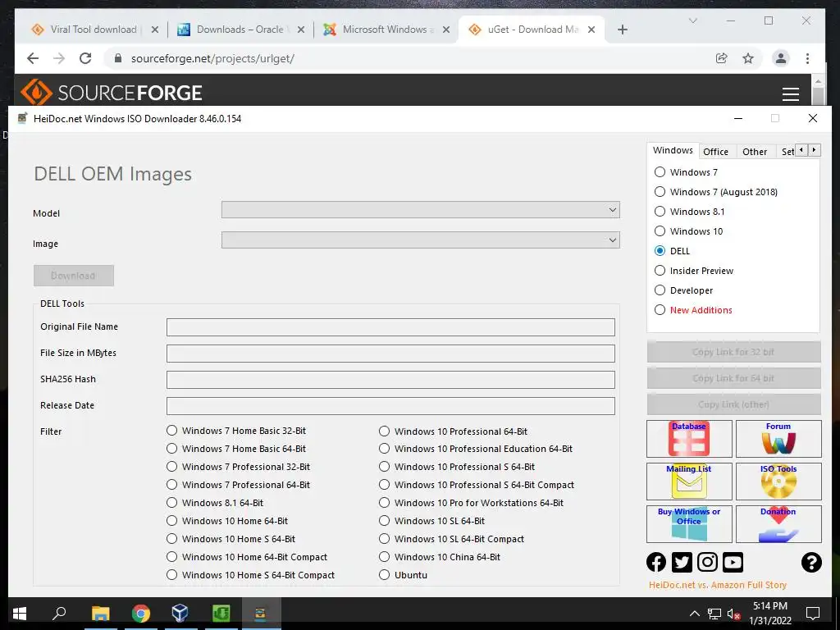The height and width of the screenshot is (630, 840).
Task: Click the Buy Windows or Office tile
Action: coord(689,524)
